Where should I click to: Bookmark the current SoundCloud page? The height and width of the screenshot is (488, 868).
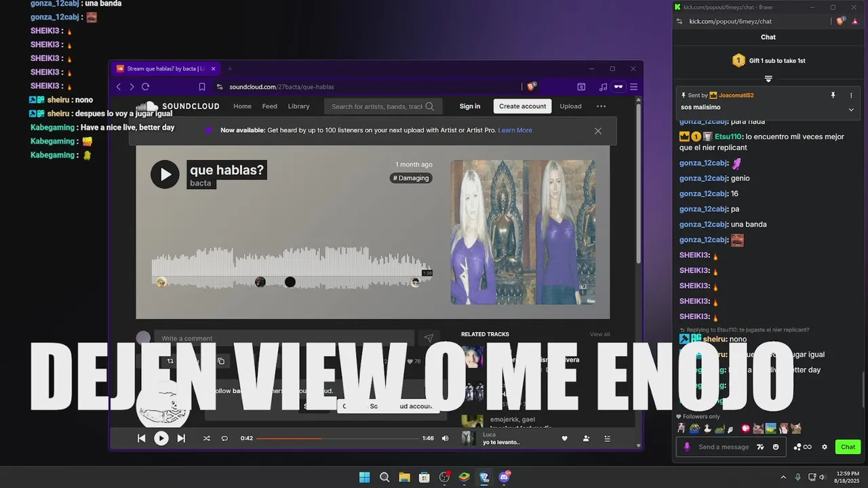tap(202, 87)
